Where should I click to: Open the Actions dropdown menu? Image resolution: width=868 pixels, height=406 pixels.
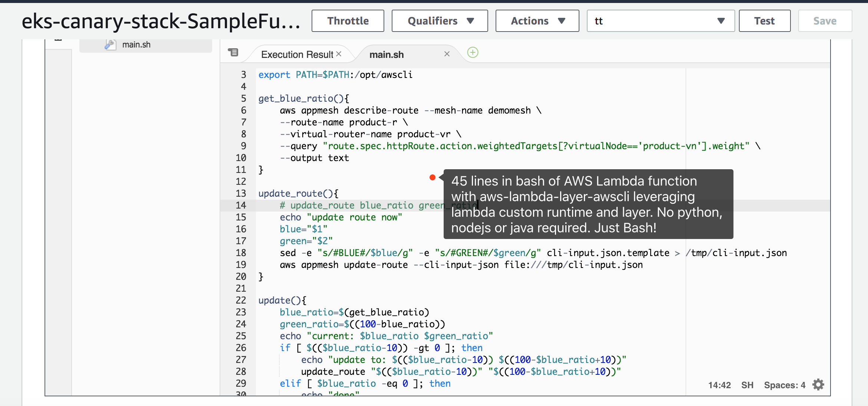pos(537,21)
